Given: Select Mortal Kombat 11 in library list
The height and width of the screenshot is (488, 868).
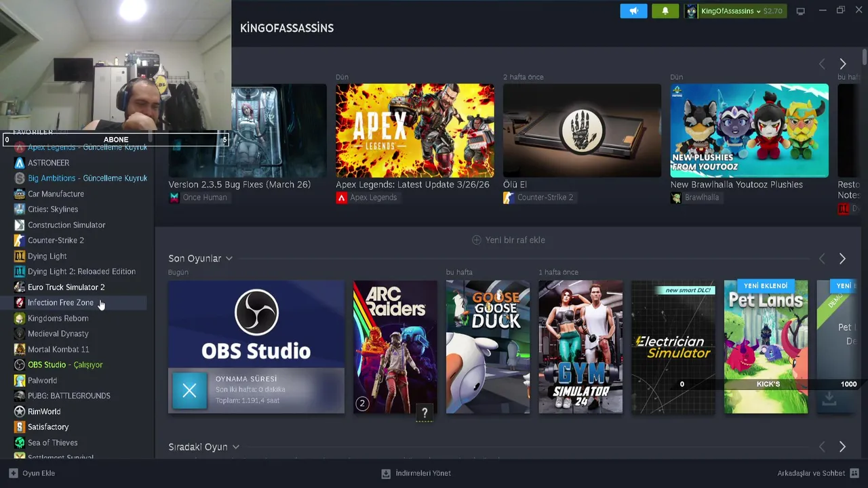Looking at the screenshot, I should tap(58, 349).
